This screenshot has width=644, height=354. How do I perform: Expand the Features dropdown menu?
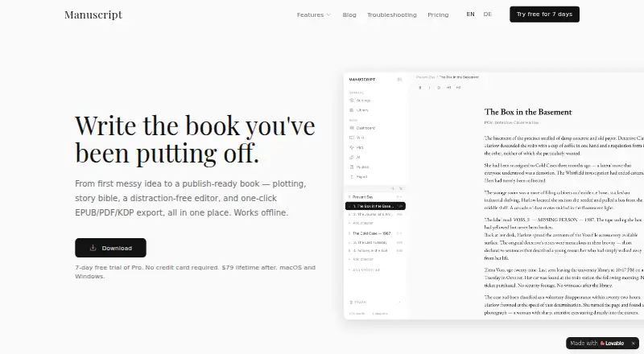(x=314, y=14)
